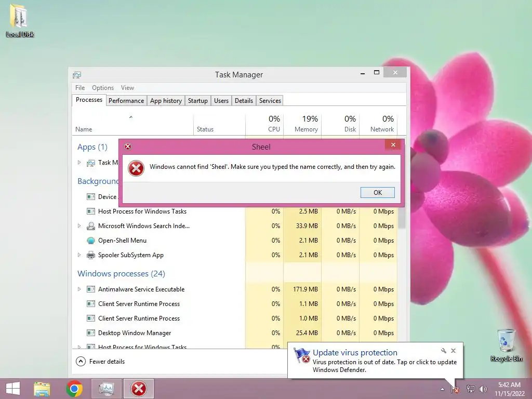Click the Sheel dialog title bar error icon
Screen dimensions: 532x399
128,147
